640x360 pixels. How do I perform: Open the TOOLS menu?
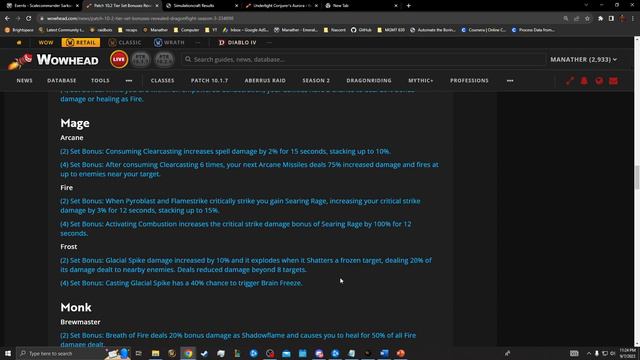tap(100, 80)
